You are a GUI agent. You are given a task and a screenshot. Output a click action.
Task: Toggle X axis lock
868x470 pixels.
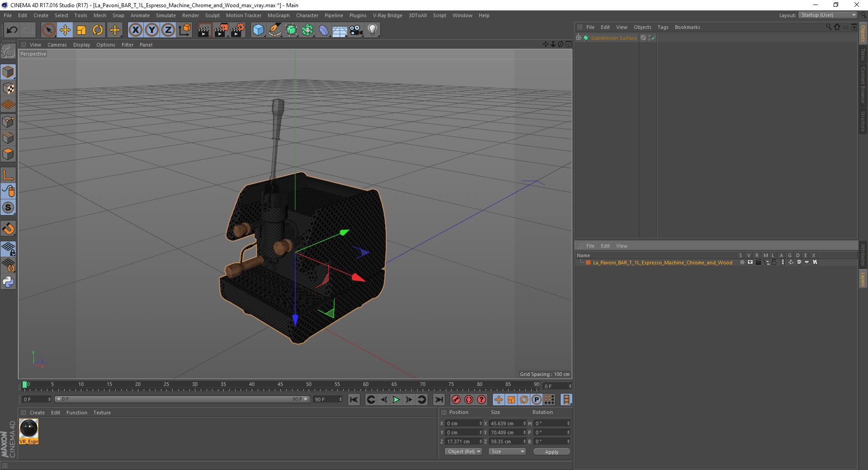pos(135,30)
